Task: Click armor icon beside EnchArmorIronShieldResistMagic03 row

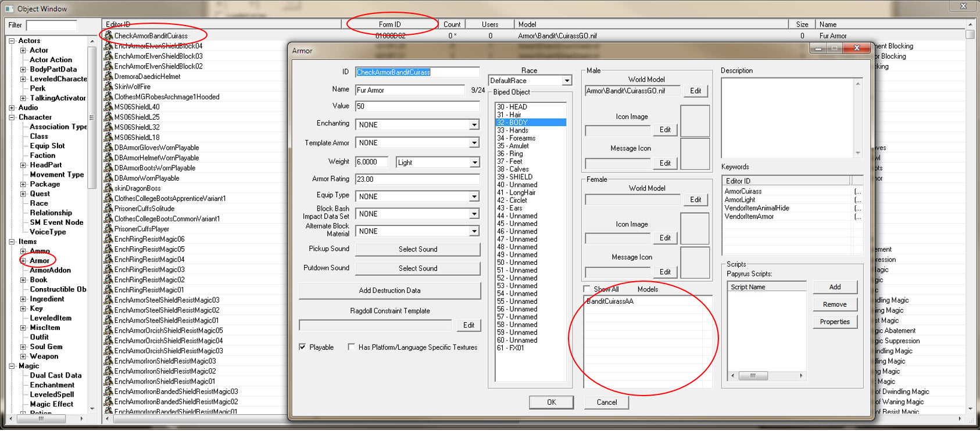Action: point(108,361)
